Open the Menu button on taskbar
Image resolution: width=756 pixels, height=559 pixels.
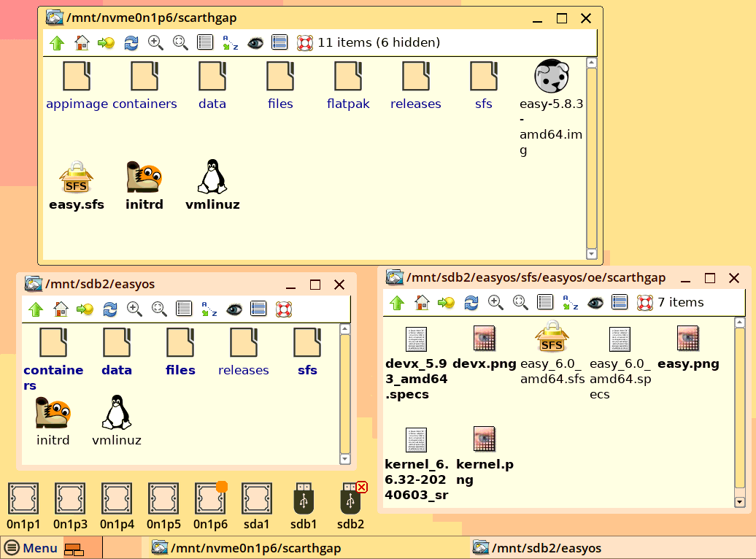click(32, 548)
